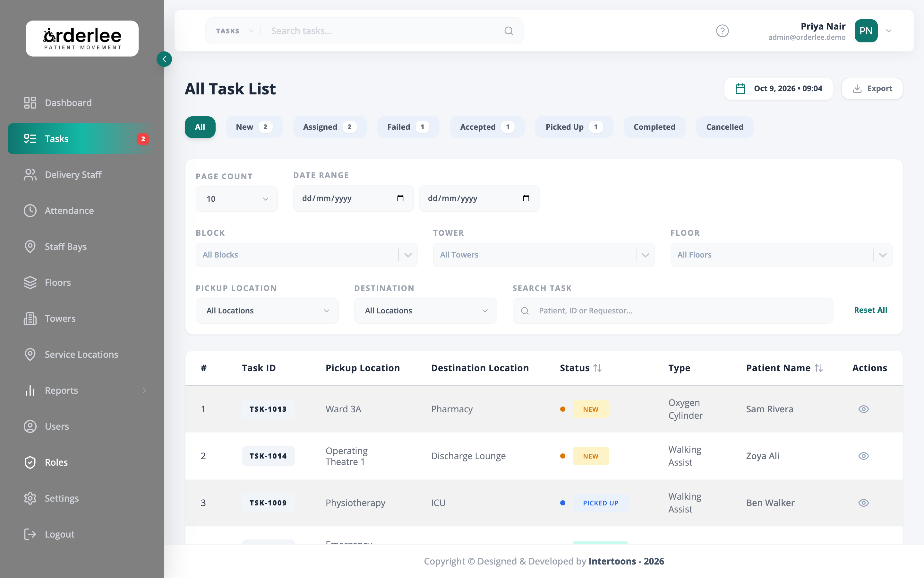Open the All Towers dropdown
Viewport: 924px width, 578px height.
click(544, 255)
